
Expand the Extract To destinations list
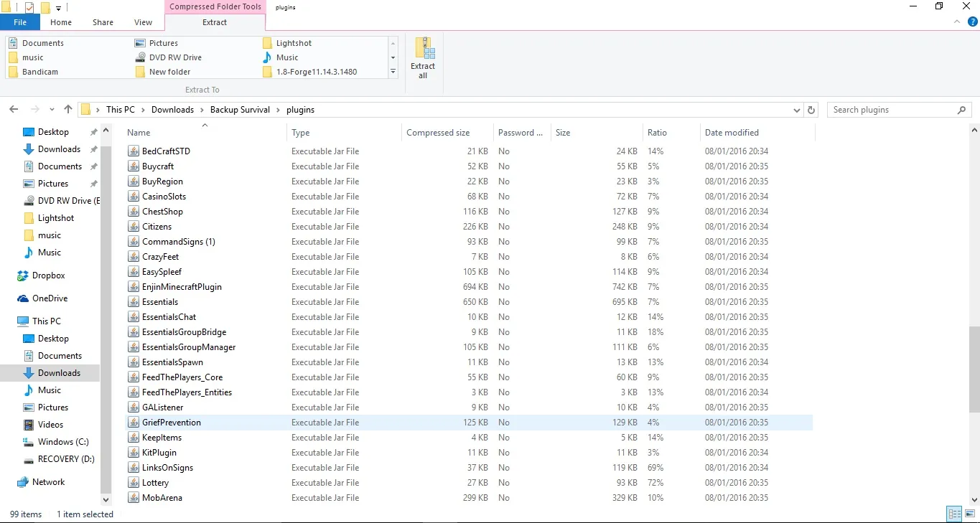tap(393, 72)
